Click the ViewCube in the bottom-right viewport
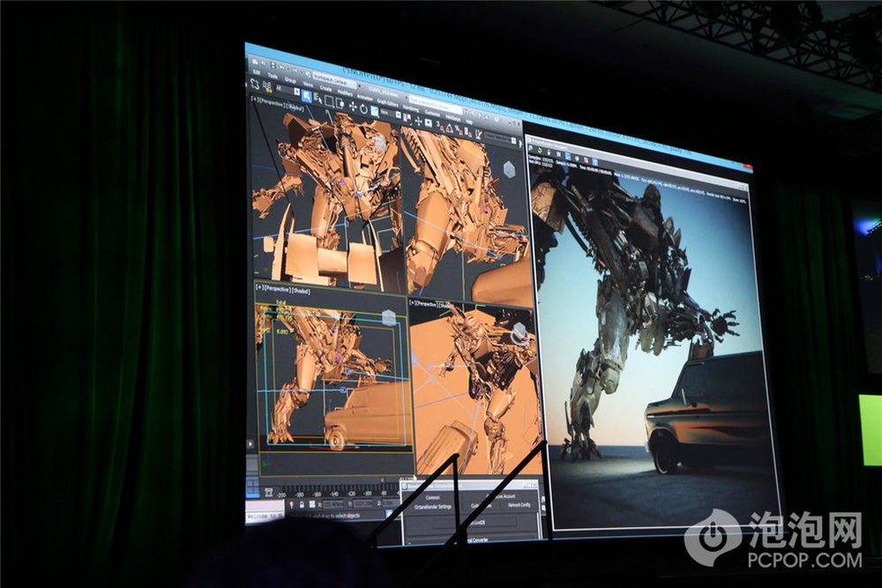The width and height of the screenshot is (882, 588). [x=520, y=334]
